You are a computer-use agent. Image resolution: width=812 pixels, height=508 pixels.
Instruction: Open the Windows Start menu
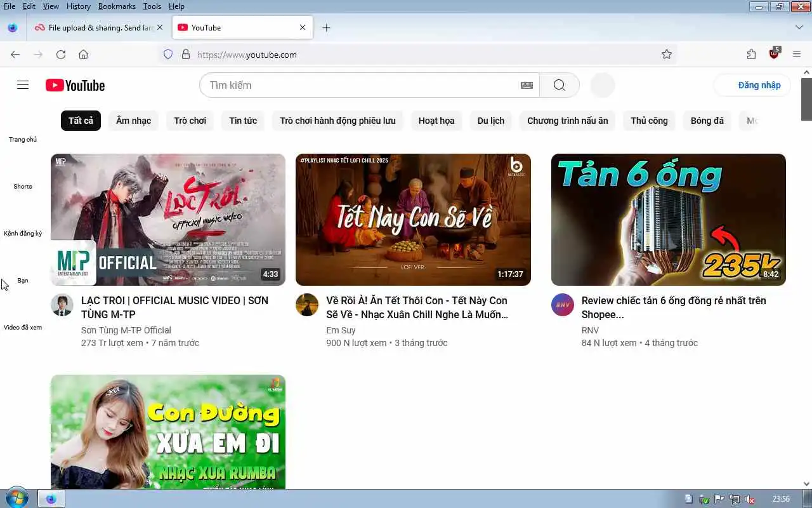click(x=16, y=498)
